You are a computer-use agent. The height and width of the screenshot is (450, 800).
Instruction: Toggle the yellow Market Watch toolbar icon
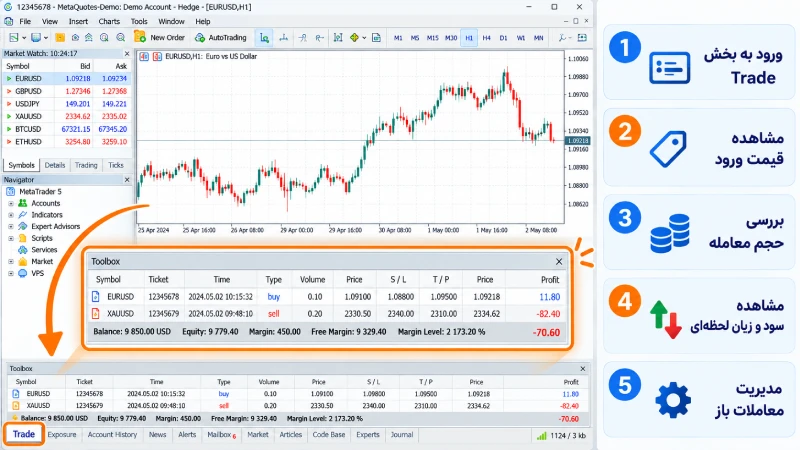click(60, 38)
